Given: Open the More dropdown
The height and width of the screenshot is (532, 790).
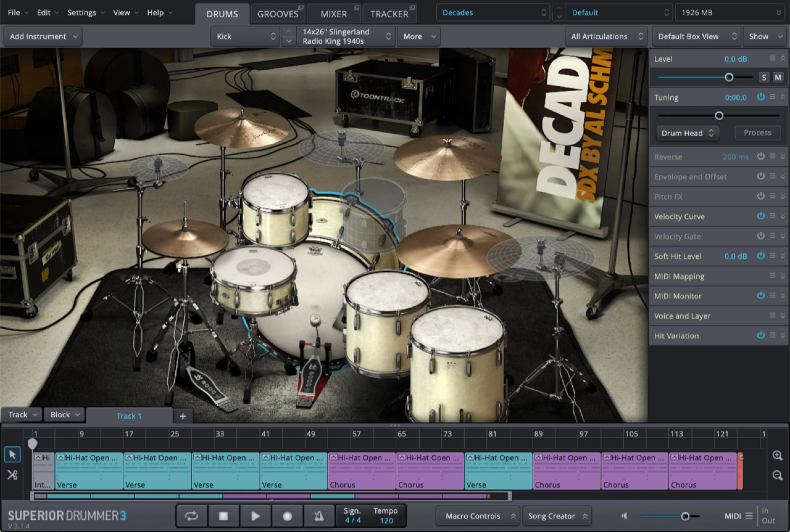Looking at the screenshot, I should (419, 36).
